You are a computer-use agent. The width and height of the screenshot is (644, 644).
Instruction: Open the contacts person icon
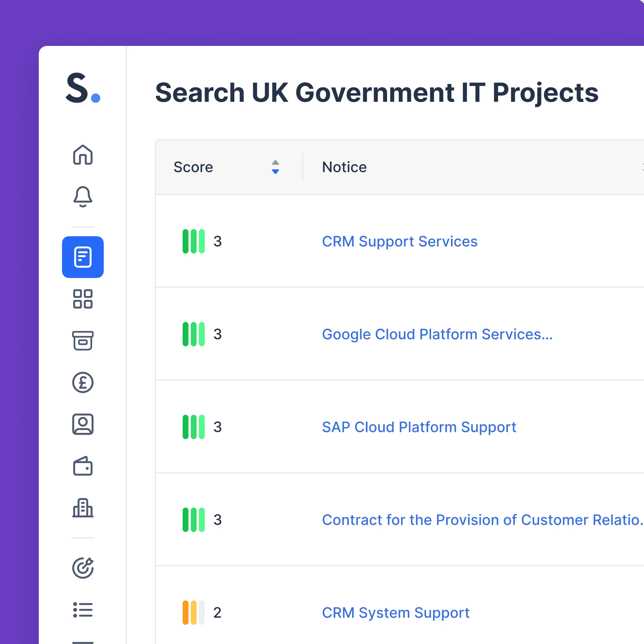(83, 424)
